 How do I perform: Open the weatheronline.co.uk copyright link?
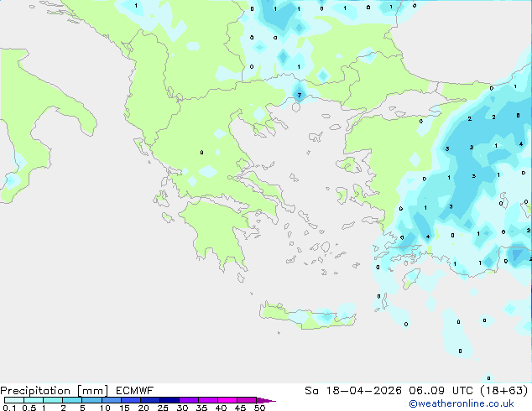pos(462,403)
